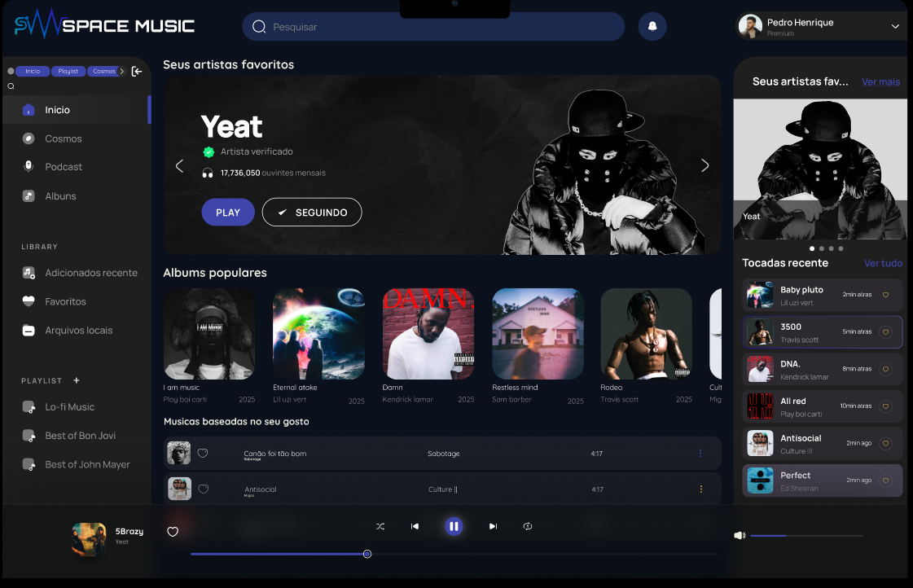This screenshot has height=588, width=913.
Task: Select the Playlist pill tab
Action: pos(68,71)
